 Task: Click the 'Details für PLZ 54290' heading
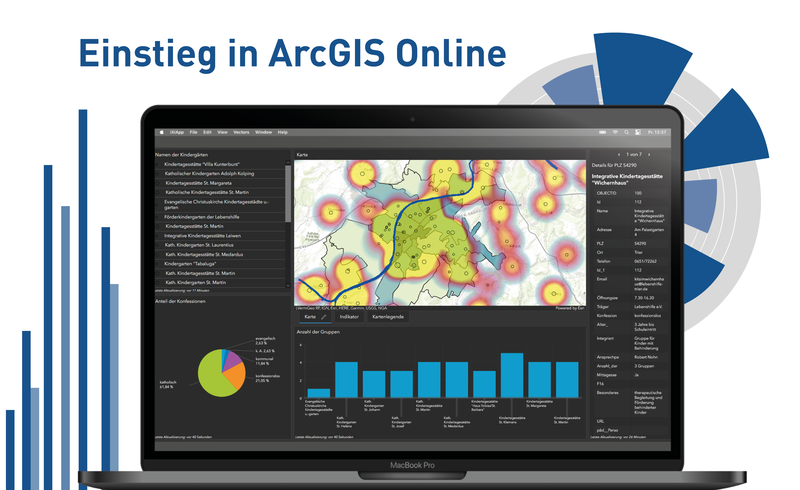(x=614, y=165)
